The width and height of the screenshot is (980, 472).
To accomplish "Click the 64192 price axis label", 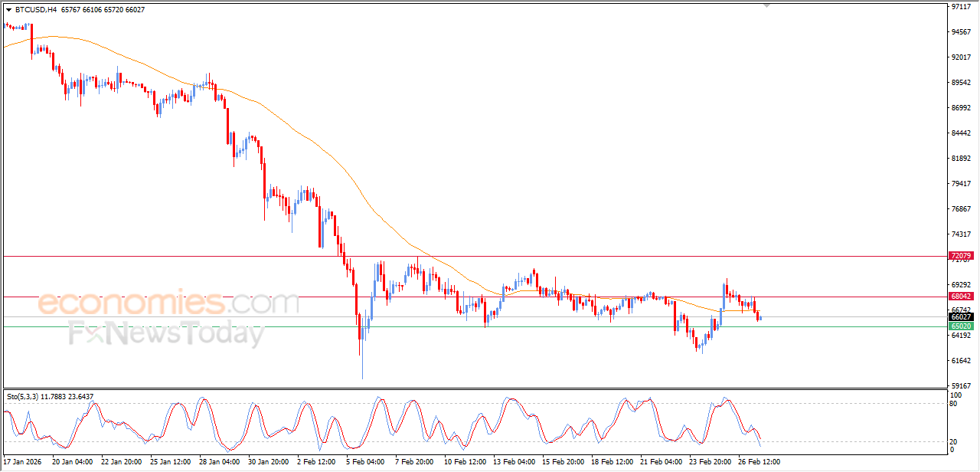I will pos(962,336).
